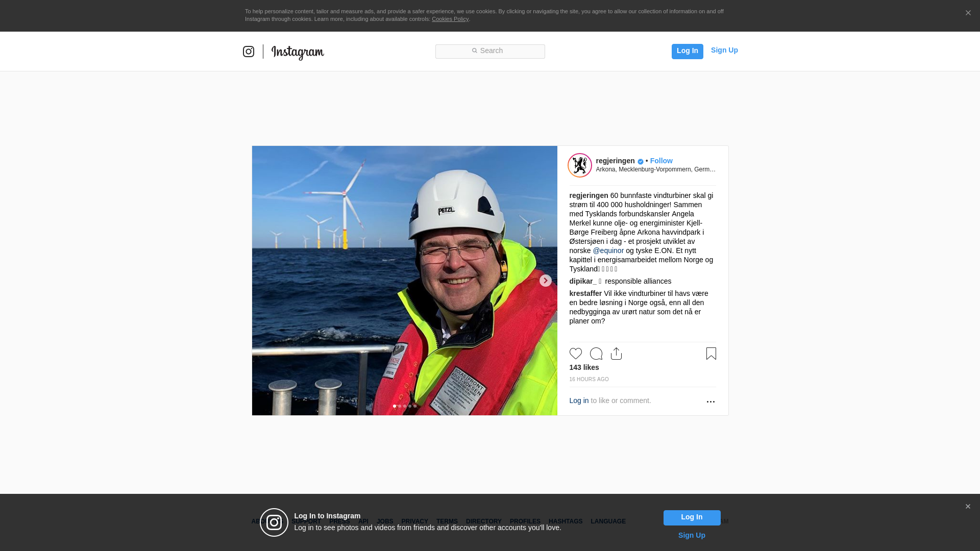980x551 pixels.
Task: Open the TERMS footer link
Action: (x=447, y=521)
